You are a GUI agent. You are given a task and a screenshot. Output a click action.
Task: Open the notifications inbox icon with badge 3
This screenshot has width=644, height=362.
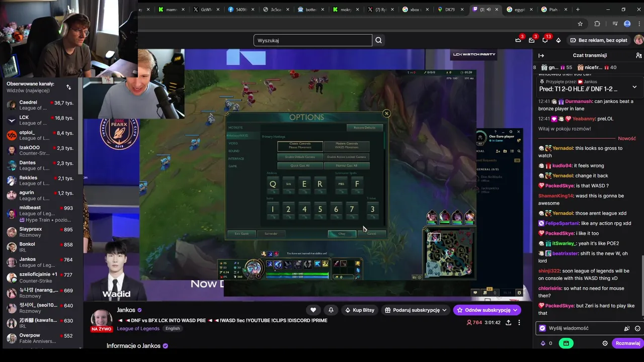pos(532,40)
